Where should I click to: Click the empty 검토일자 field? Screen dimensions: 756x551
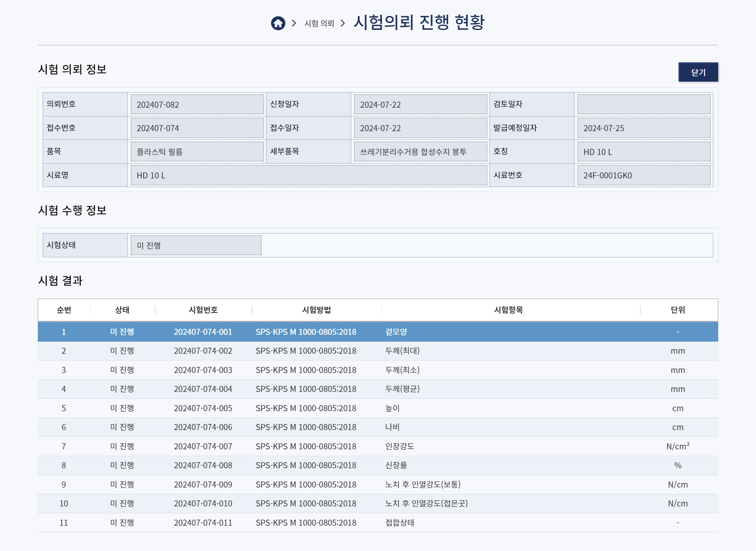click(643, 105)
